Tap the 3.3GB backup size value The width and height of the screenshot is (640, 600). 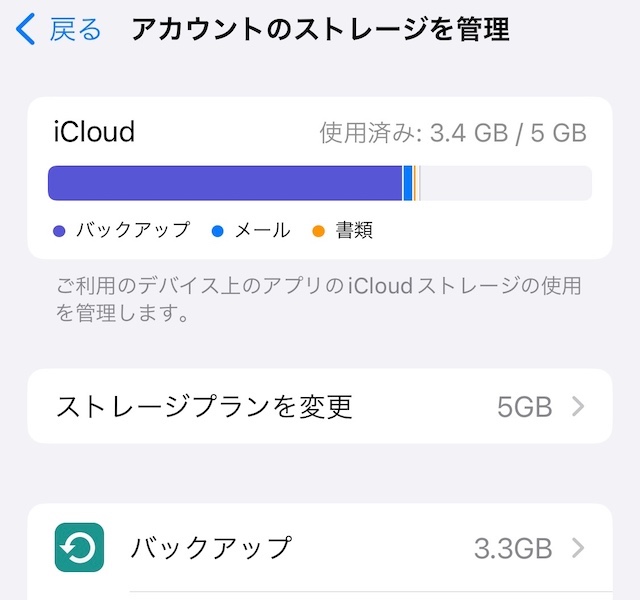coord(512,548)
